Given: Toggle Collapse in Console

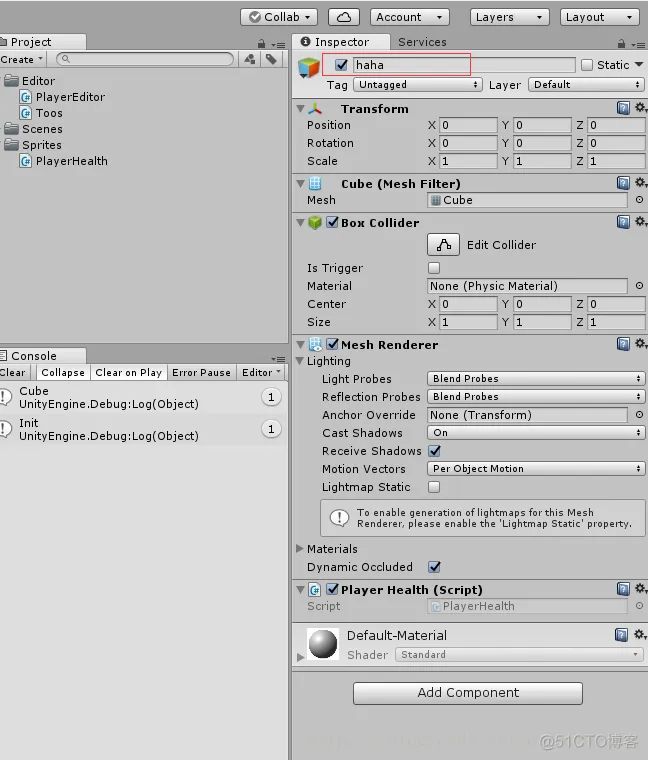Looking at the screenshot, I should (63, 372).
